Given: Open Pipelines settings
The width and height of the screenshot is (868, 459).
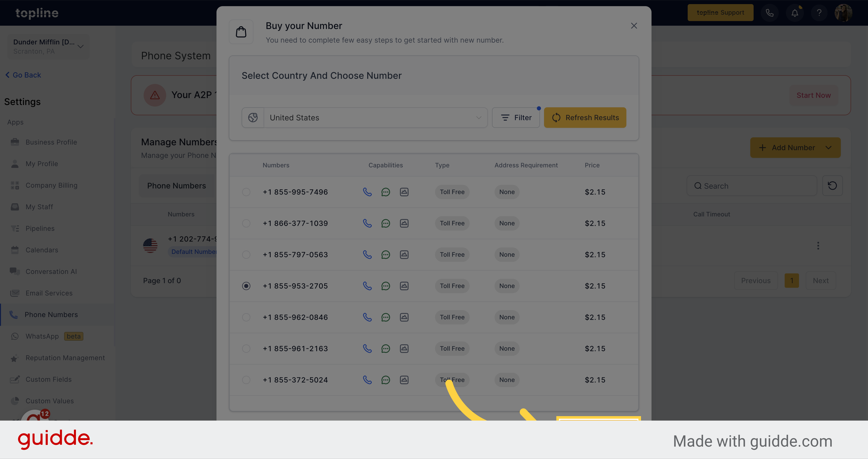Looking at the screenshot, I should click(40, 228).
